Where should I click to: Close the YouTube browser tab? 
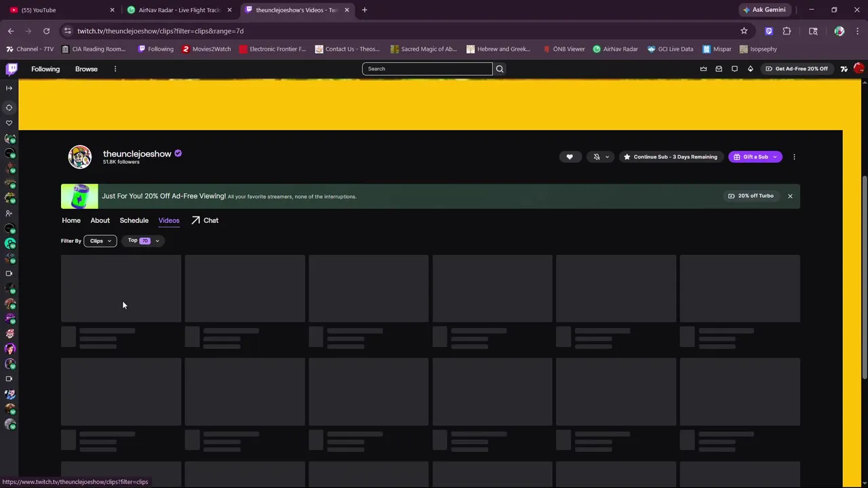pyautogui.click(x=113, y=9)
